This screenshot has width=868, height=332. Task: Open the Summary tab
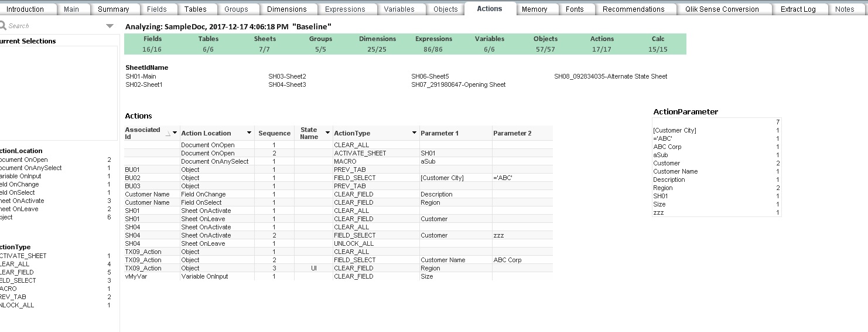[x=114, y=9]
